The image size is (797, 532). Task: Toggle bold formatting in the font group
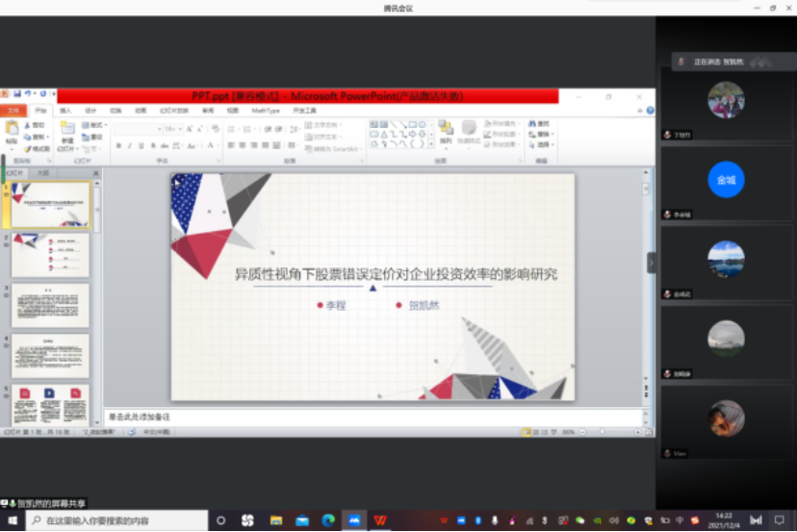pyautogui.click(x=118, y=145)
